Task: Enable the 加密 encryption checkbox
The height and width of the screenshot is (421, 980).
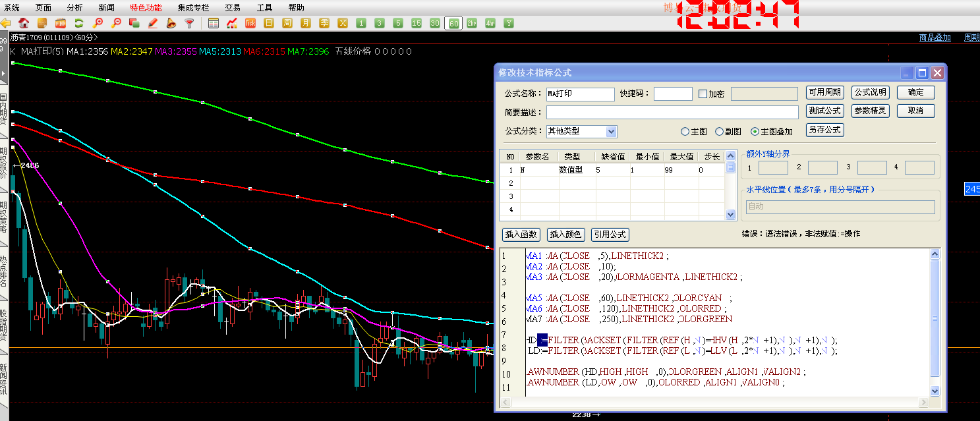Action: (x=703, y=94)
